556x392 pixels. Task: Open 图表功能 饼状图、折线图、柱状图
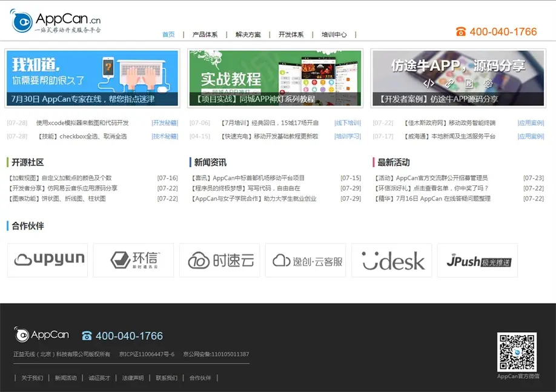pyautogui.click(x=57, y=198)
